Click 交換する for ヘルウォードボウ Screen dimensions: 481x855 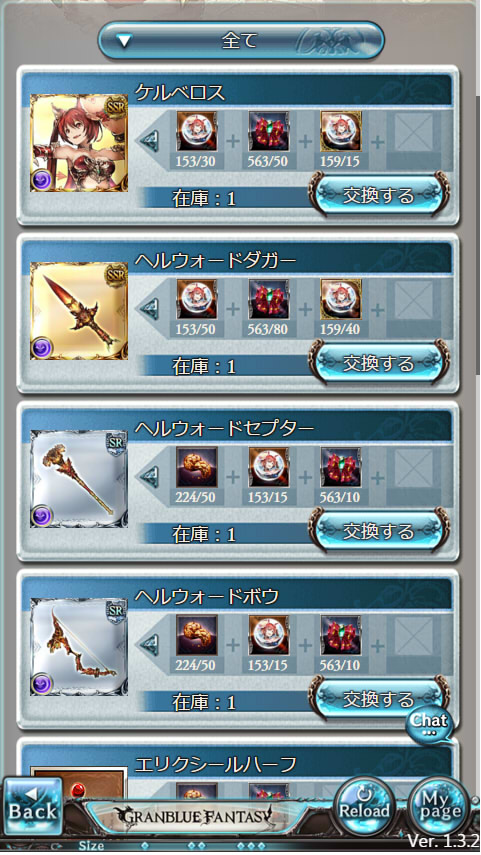pyautogui.click(x=380, y=699)
